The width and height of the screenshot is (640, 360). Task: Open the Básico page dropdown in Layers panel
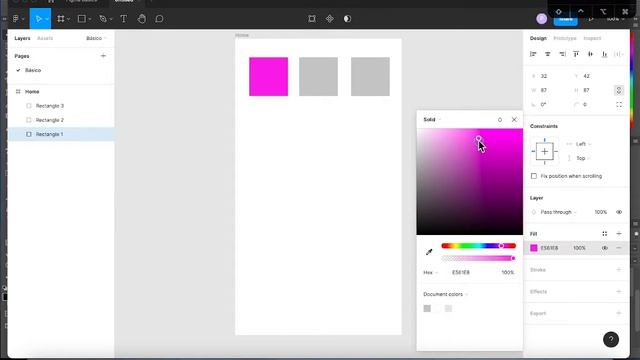(96, 38)
